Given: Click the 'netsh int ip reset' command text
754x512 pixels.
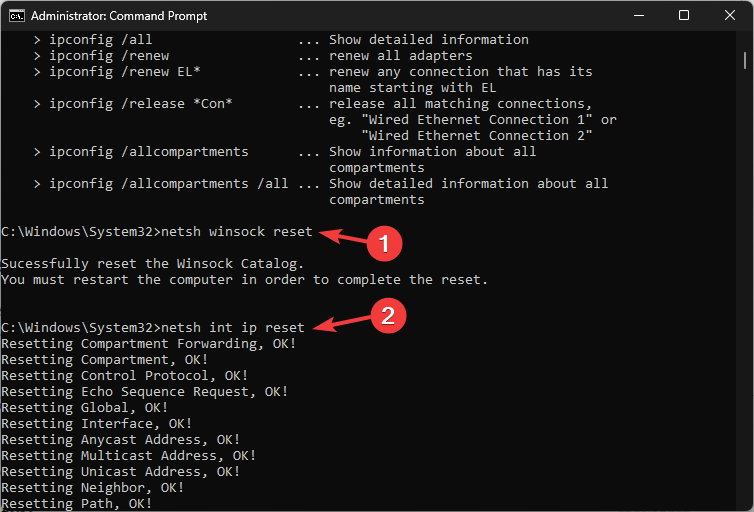Looking at the screenshot, I should coord(233,328).
